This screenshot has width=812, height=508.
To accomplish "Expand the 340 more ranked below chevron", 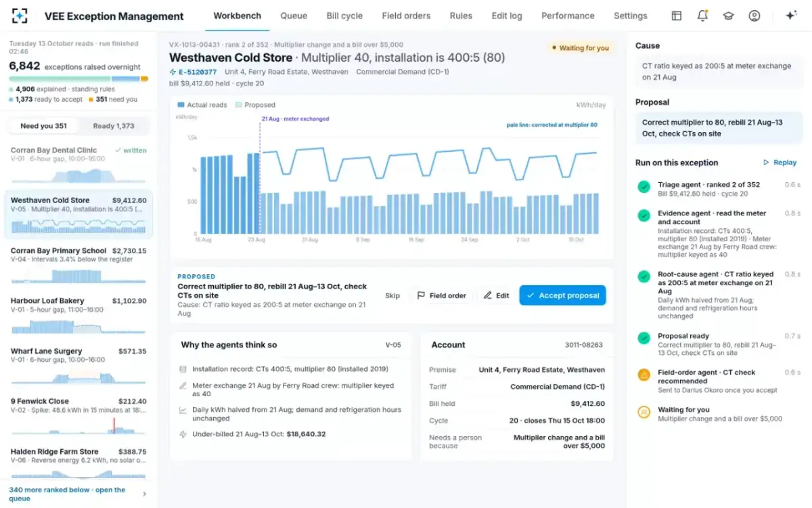I will 144,494.
